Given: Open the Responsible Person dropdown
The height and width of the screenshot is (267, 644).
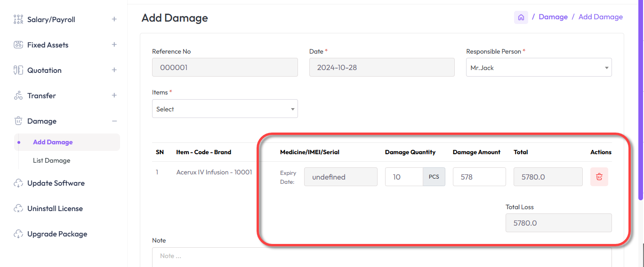Looking at the screenshot, I should (539, 68).
